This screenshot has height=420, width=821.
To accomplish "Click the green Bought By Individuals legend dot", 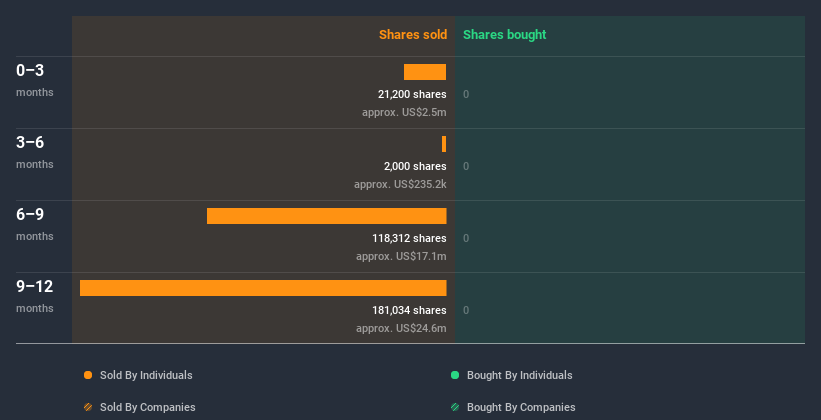I will [x=455, y=375].
